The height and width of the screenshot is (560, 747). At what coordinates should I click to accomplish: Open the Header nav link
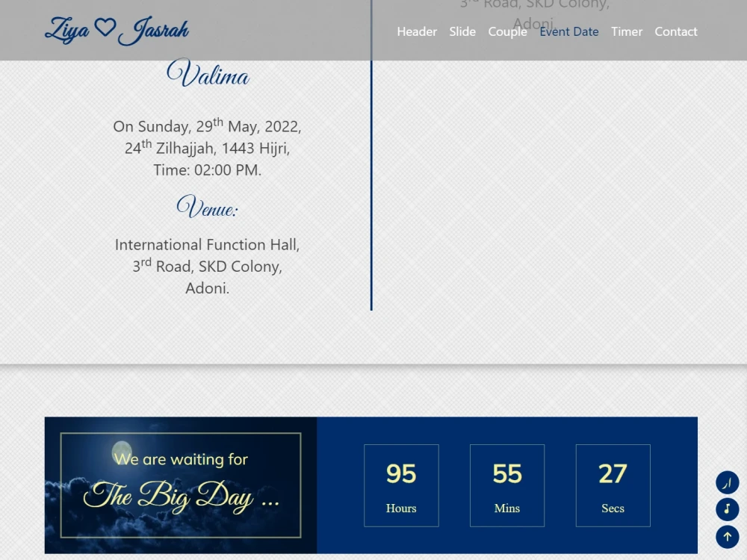(x=417, y=31)
